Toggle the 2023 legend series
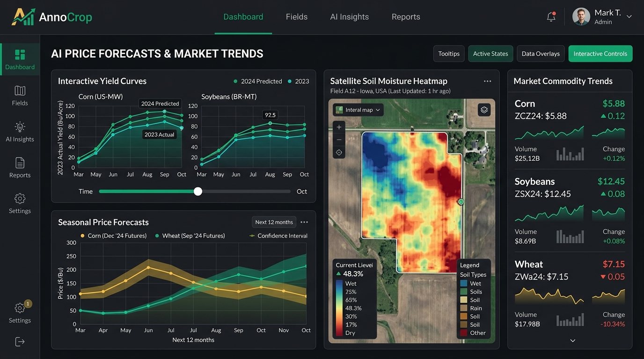The width and height of the screenshot is (644, 359). 298,81
